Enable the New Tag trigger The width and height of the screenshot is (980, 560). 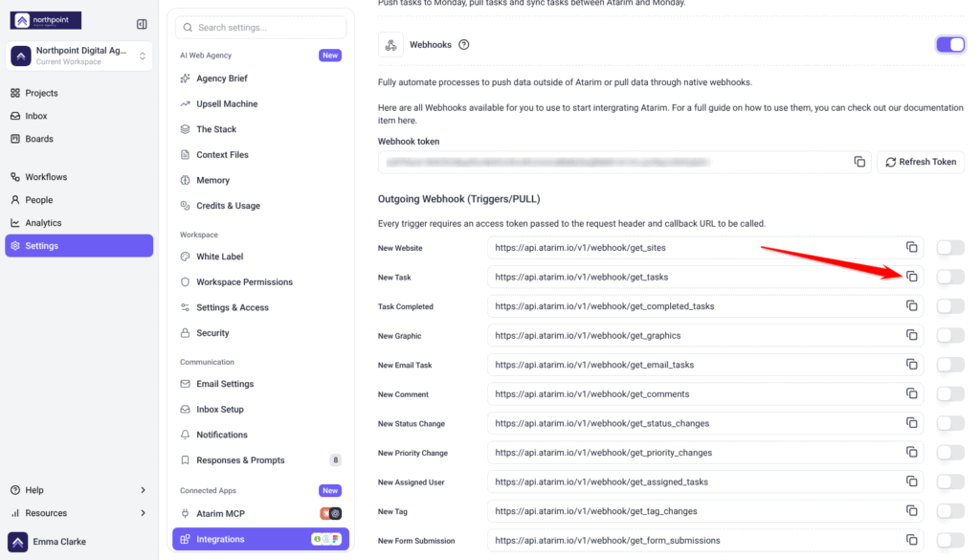(x=950, y=511)
